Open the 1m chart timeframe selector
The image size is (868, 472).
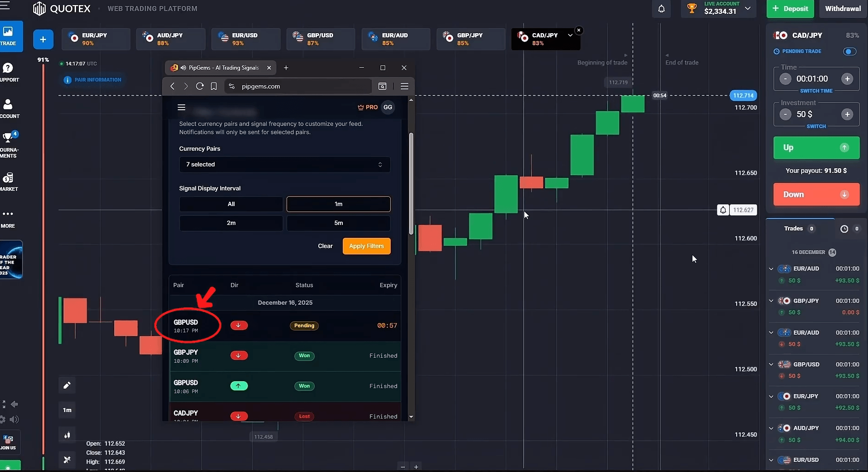pyautogui.click(x=67, y=410)
